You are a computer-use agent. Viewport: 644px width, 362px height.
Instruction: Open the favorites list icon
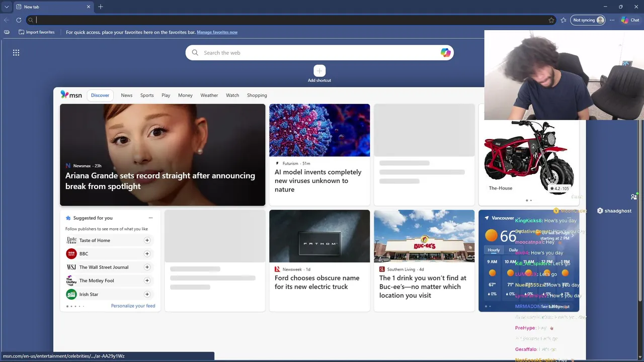click(x=563, y=20)
